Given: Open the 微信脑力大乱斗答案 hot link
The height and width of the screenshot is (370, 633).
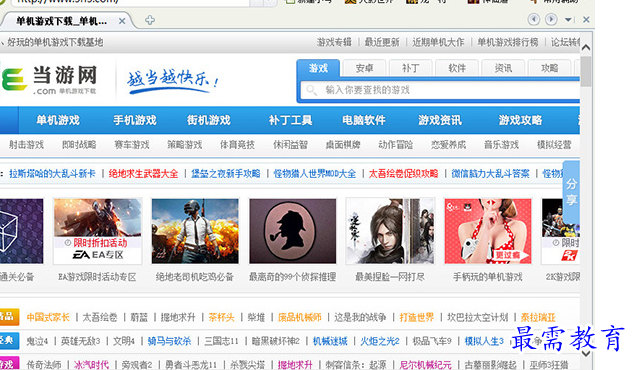Looking at the screenshot, I should pyautogui.click(x=490, y=174).
